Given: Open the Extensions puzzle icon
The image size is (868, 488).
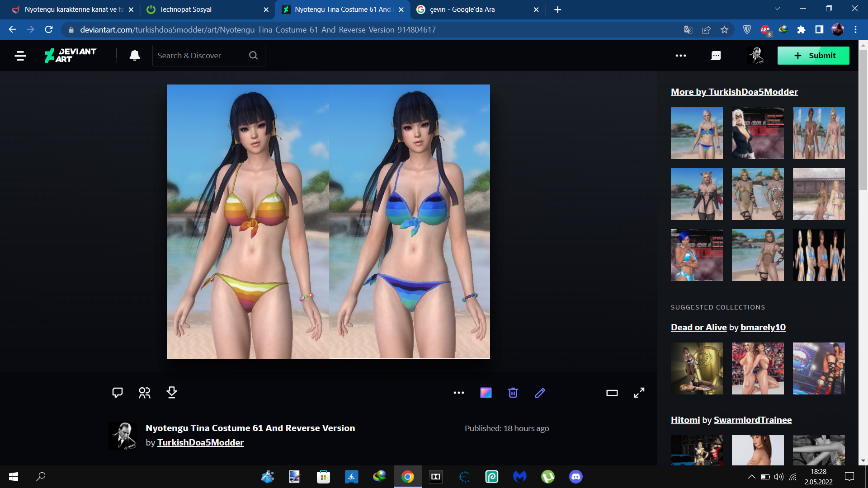Looking at the screenshot, I should 801,29.
